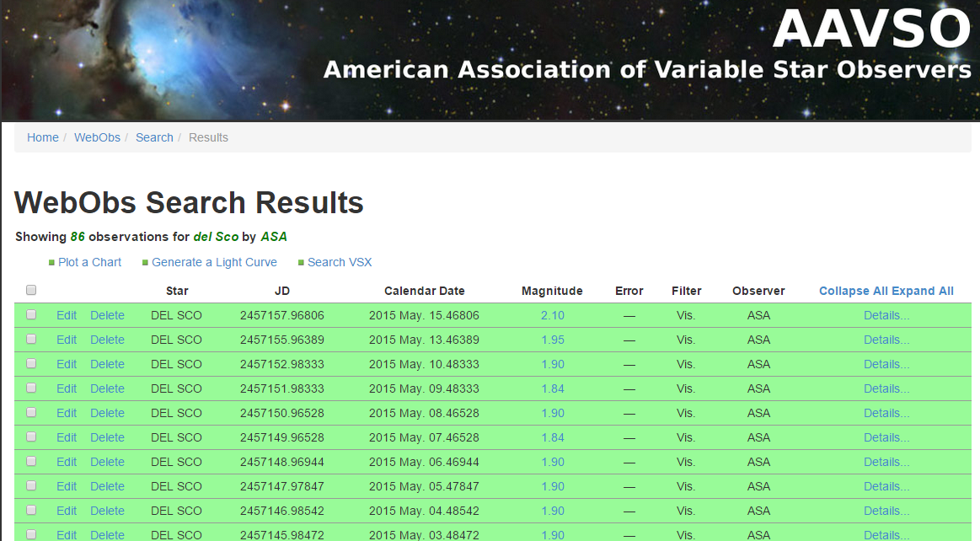980x541 pixels.
Task: Edit the observation of May 15.46806
Action: pos(67,315)
